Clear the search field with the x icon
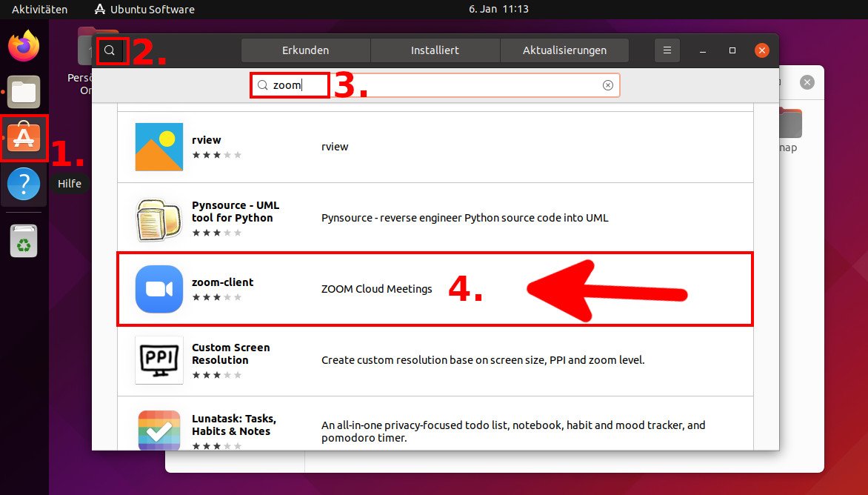Image resolution: width=868 pixels, height=495 pixels. coord(608,85)
